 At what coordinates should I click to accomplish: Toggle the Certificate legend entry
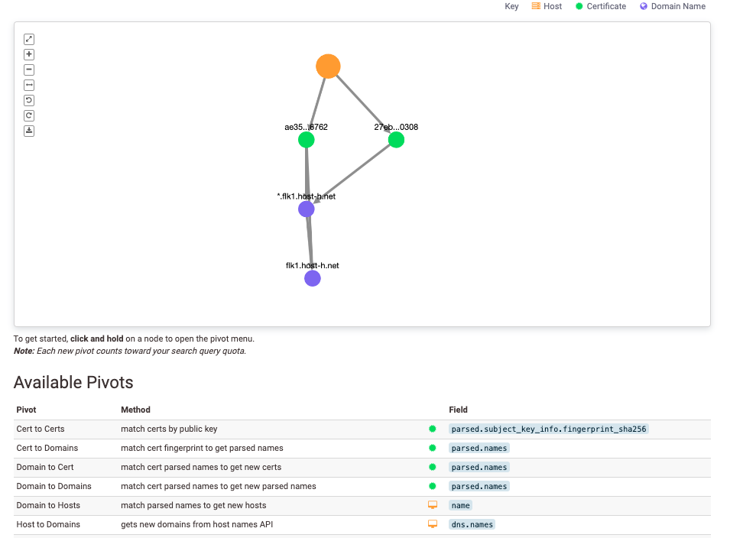(x=600, y=6)
